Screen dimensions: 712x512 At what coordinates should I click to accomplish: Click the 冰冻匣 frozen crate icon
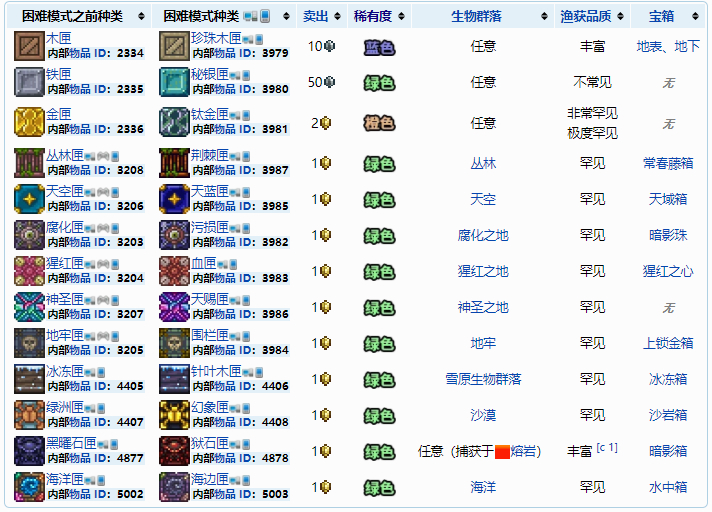point(29,379)
